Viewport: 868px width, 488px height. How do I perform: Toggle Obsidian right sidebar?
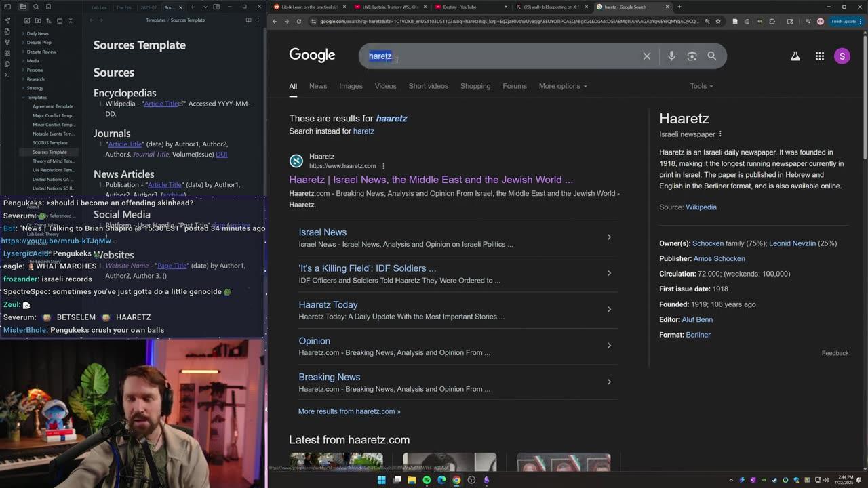point(216,7)
